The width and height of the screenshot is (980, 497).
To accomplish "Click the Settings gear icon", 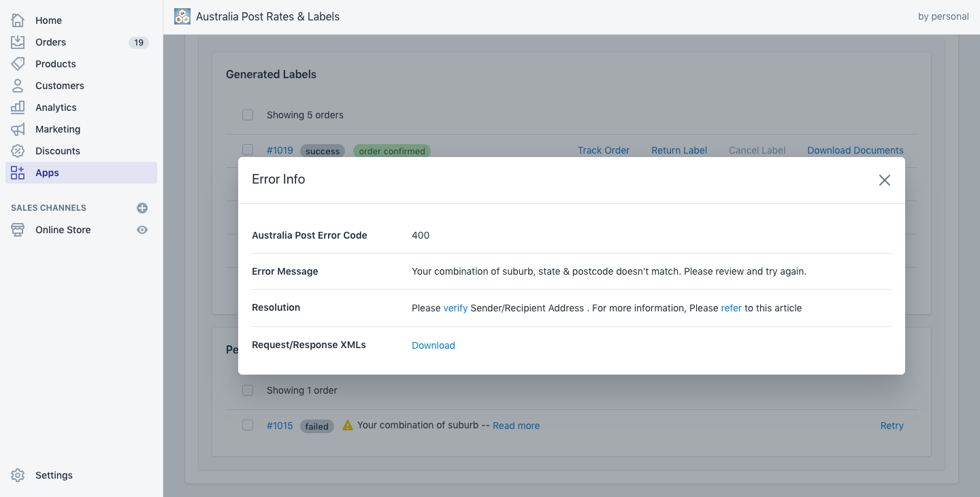I will [x=18, y=475].
